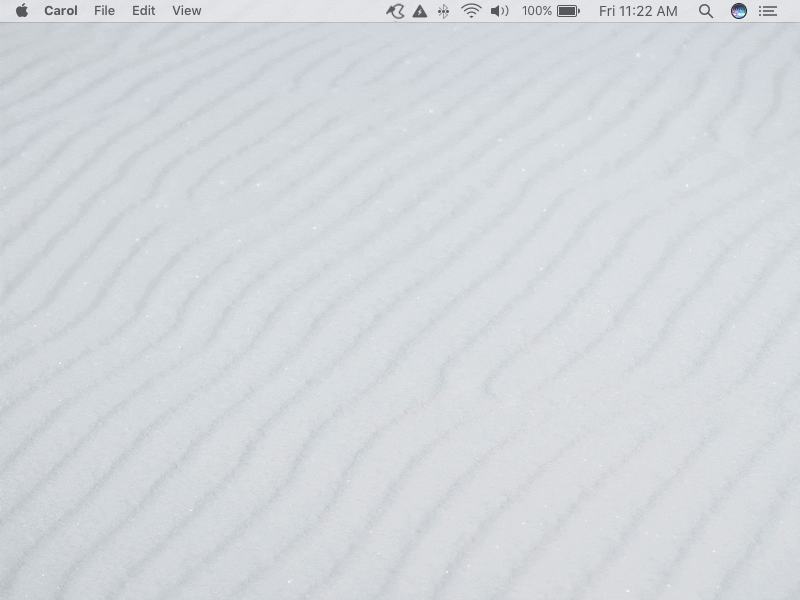
Task: Click the battery status icon
Action: click(568, 11)
